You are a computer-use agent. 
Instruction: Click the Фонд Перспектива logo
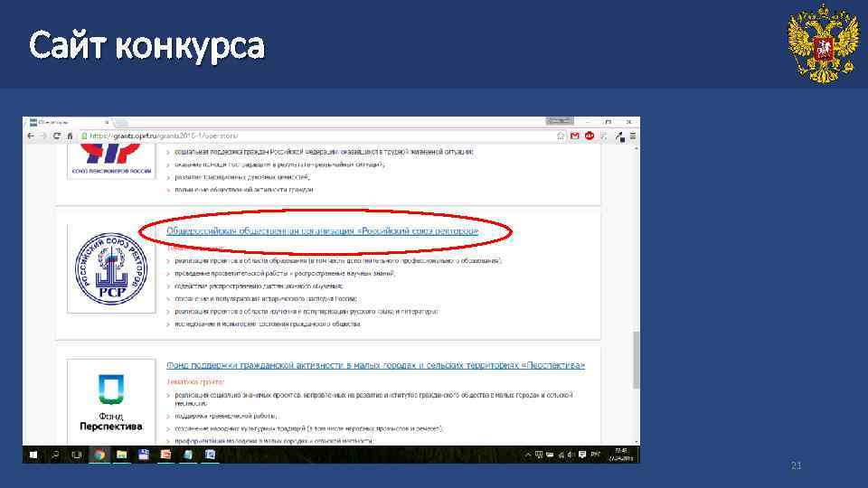(111, 402)
